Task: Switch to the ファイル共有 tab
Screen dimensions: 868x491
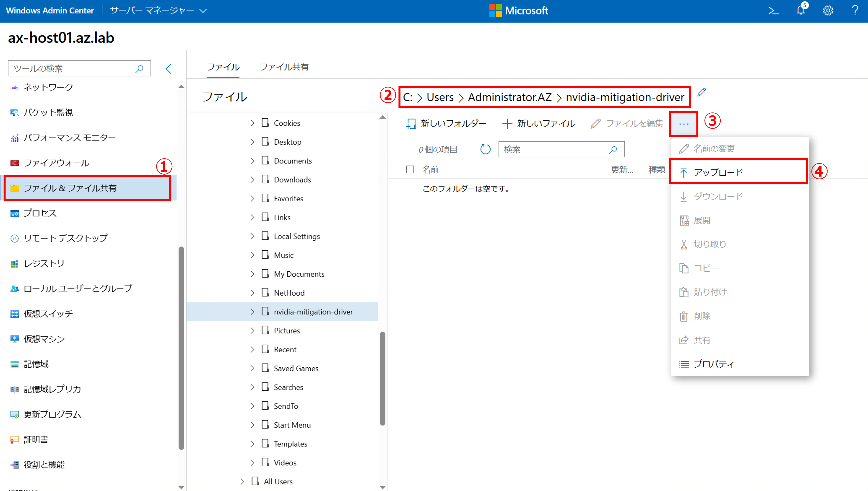Action: coord(284,67)
